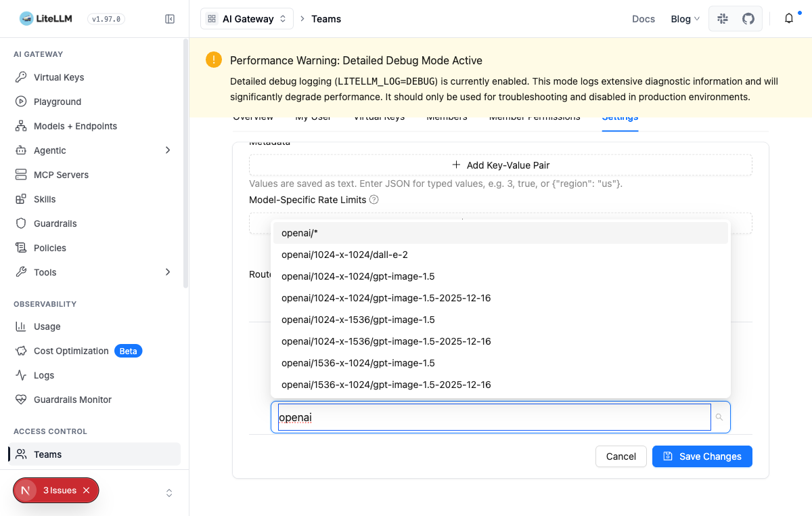Select openai/1024-x-1536/gpt-image-1.5 option
Viewport: 812px width, 516px height.
pyautogui.click(x=501, y=320)
